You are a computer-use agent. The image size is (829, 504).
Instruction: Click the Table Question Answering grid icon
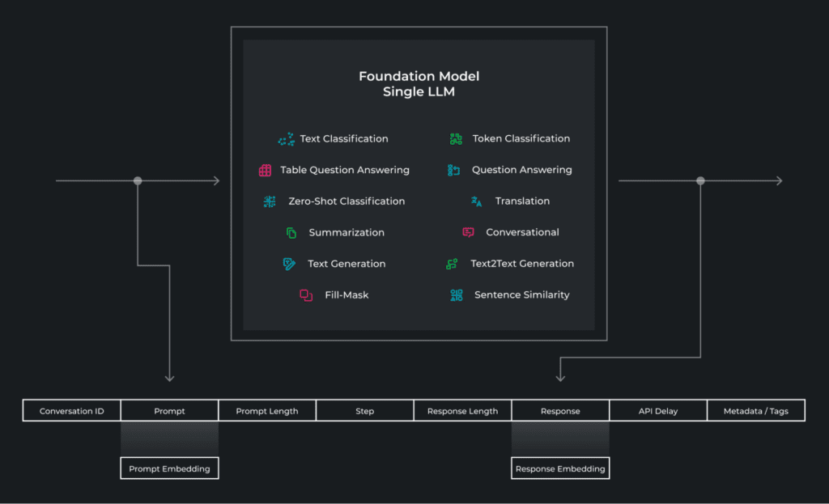(x=265, y=170)
